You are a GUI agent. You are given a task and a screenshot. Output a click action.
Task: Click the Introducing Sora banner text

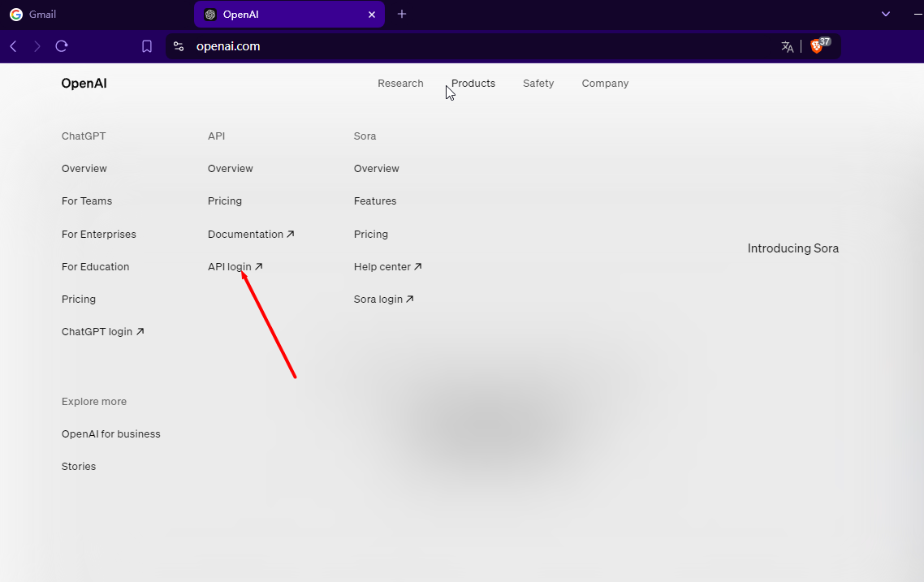793,248
